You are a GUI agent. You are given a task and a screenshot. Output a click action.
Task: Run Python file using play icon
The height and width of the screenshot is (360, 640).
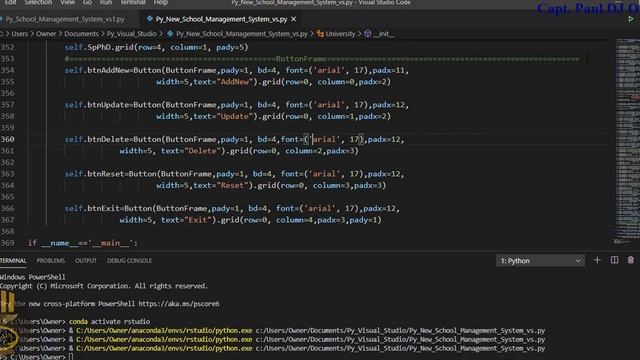coord(631,19)
